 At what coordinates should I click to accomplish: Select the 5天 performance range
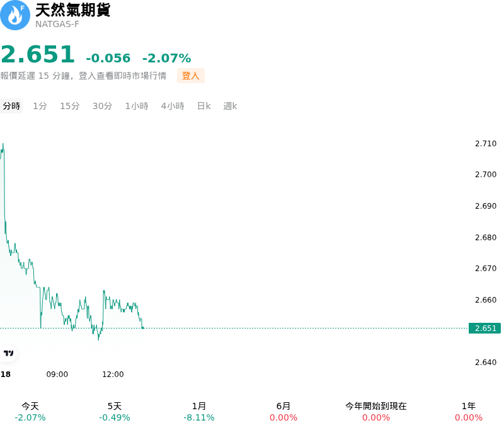tap(115, 412)
